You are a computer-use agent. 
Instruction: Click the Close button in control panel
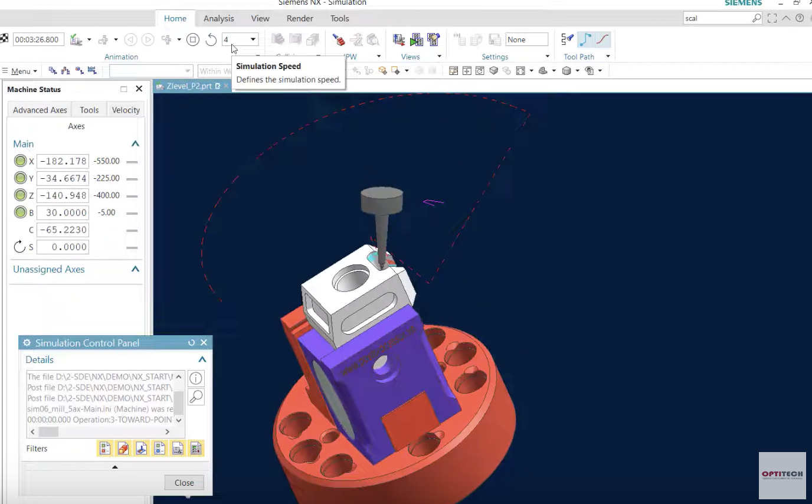(184, 482)
